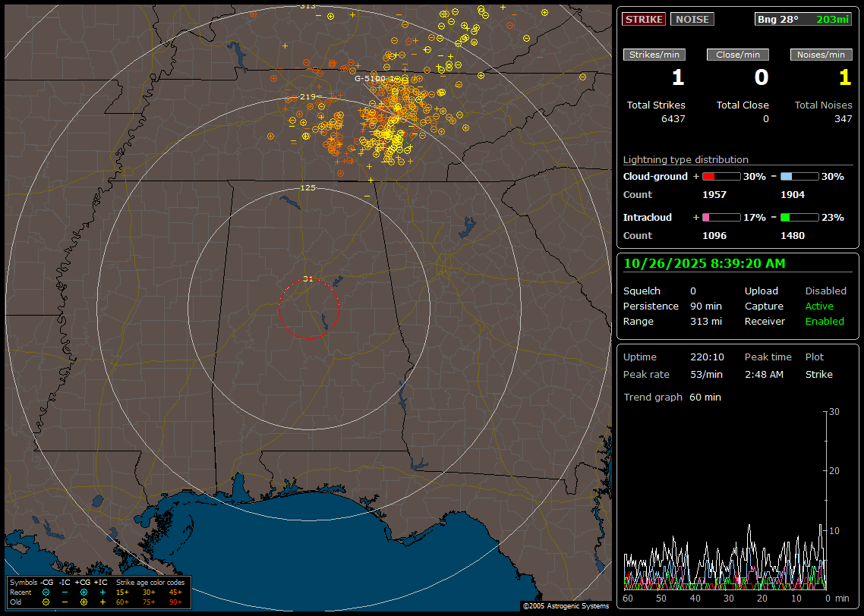This screenshot has height=616, width=864.
Task: Click the old -IC dash legend symbol
Action: [65, 602]
